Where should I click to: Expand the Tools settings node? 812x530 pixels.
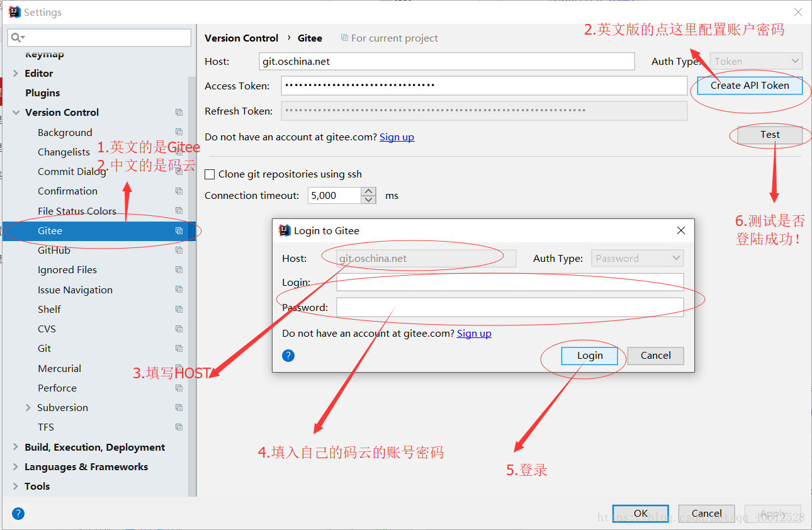(16, 486)
